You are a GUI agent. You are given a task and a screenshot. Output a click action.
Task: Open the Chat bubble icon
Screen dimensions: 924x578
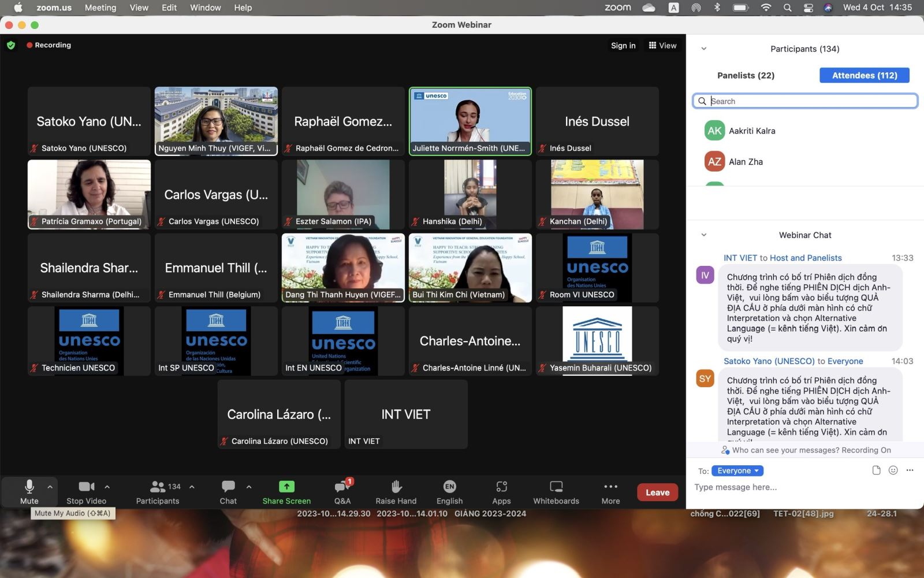point(228,487)
